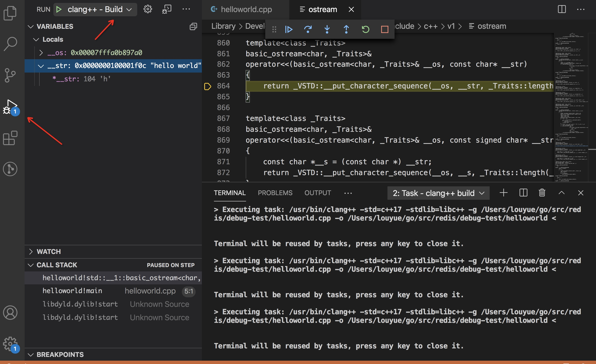The height and width of the screenshot is (364, 596).
Task: Click line 862 operator<< declaration
Action: click(x=386, y=64)
